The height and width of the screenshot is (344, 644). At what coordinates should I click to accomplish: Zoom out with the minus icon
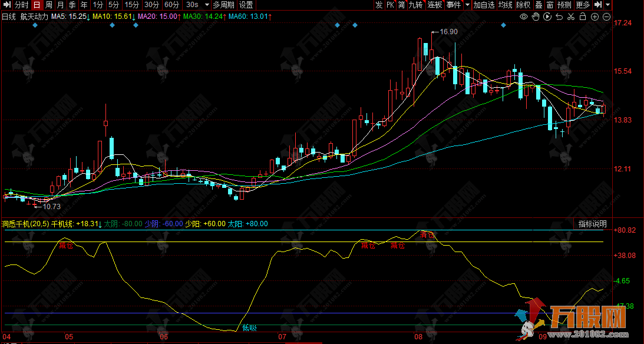click(607, 16)
